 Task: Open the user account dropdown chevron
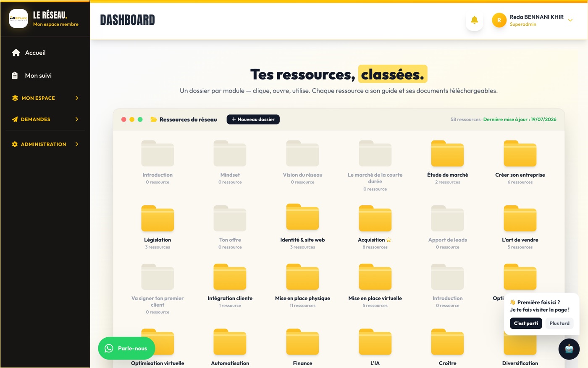(570, 20)
